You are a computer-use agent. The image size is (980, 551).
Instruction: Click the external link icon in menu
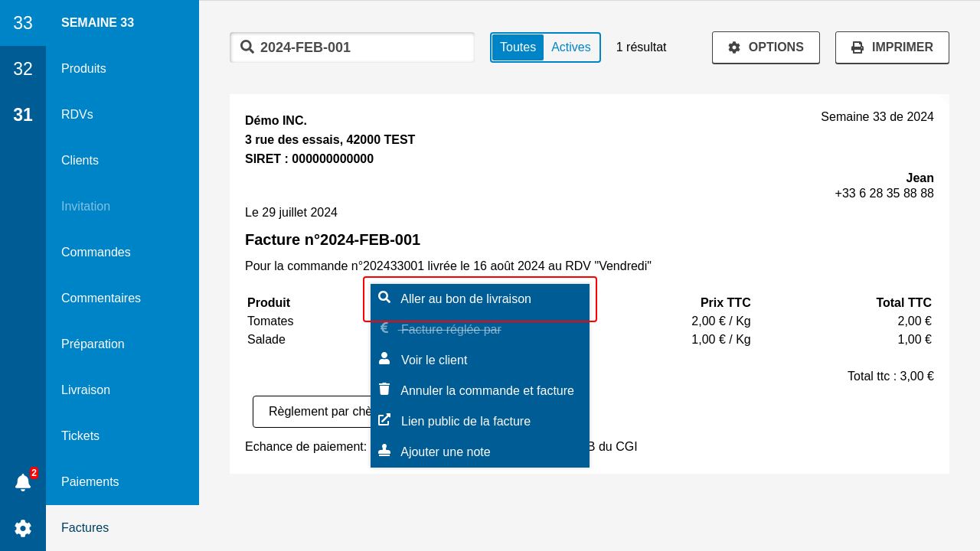[384, 420]
